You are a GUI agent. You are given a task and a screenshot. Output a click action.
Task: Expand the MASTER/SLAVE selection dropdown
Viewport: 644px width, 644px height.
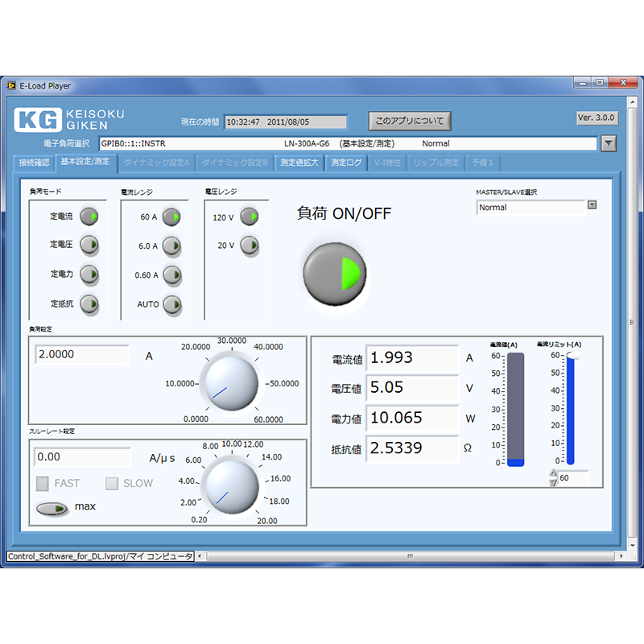pos(592,205)
